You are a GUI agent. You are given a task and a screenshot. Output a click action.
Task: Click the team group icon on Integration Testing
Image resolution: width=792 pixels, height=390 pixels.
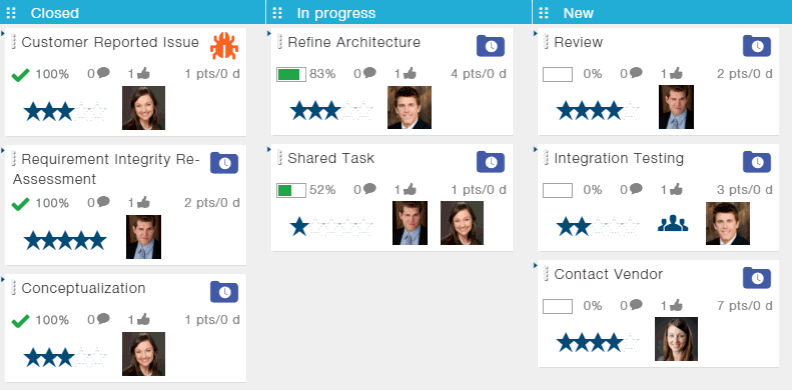[x=673, y=223]
